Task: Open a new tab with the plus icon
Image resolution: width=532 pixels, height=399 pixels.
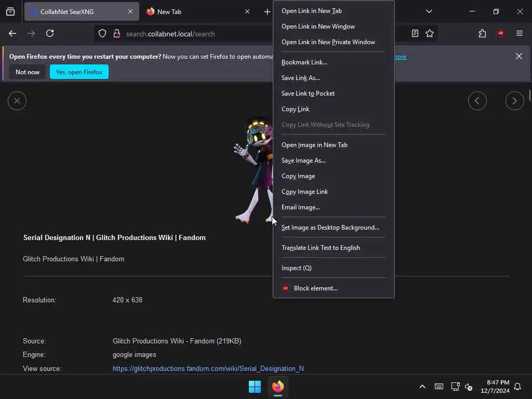Action: pyautogui.click(x=267, y=12)
